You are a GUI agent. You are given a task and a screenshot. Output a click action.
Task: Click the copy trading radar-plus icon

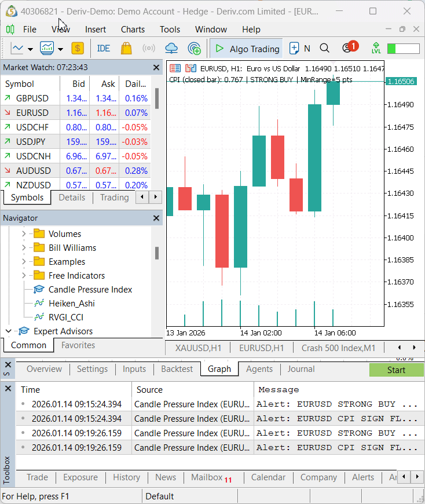coord(195,49)
